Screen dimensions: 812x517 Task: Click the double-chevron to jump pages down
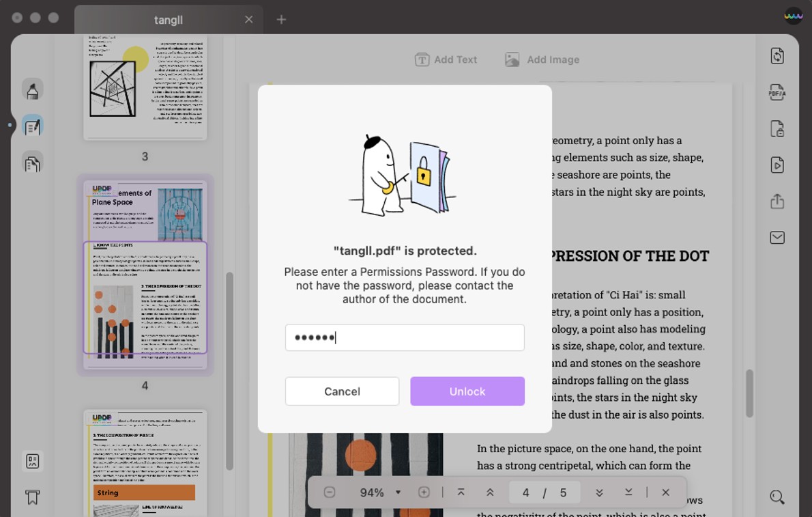coord(599,492)
